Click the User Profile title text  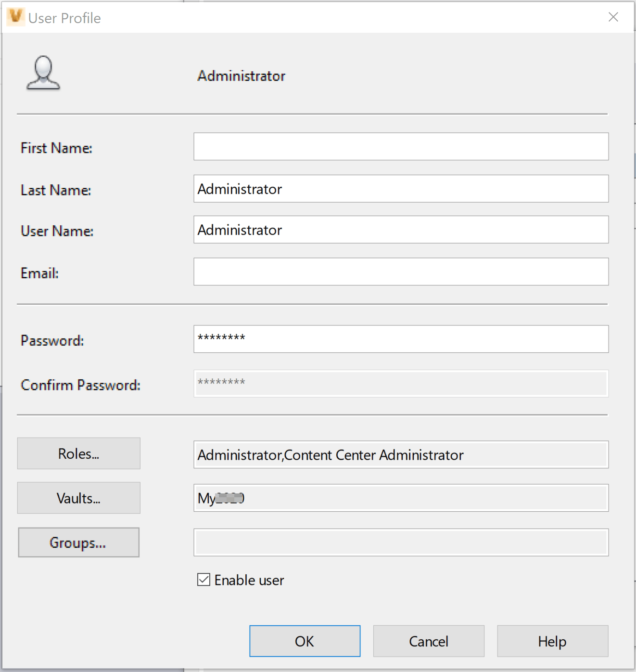click(x=64, y=18)
